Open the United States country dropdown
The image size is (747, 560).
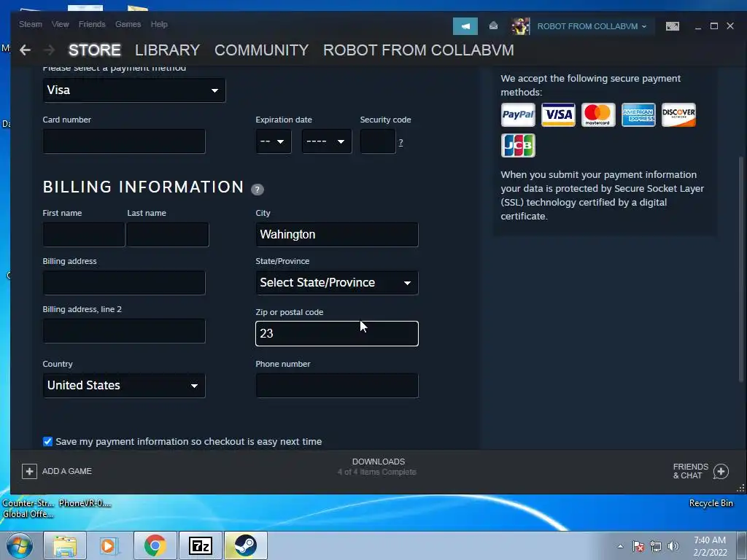[x=124, y=385]
